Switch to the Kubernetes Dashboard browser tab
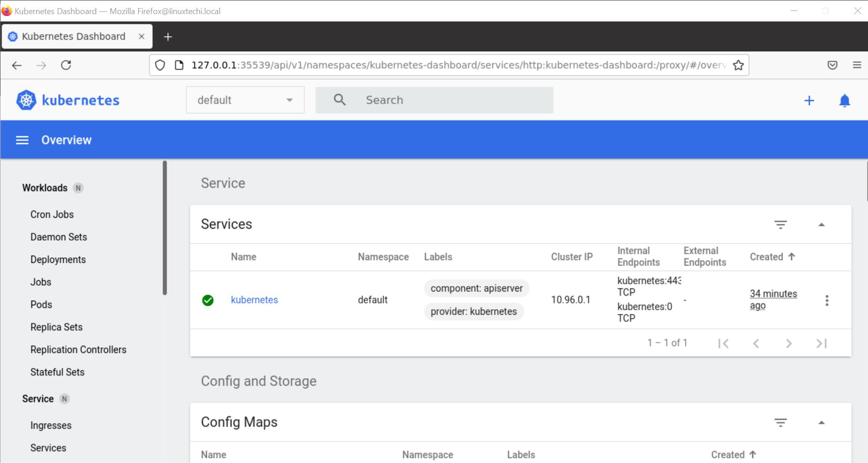The width and height of the screenshot is (868, 463). coord(77,36)
